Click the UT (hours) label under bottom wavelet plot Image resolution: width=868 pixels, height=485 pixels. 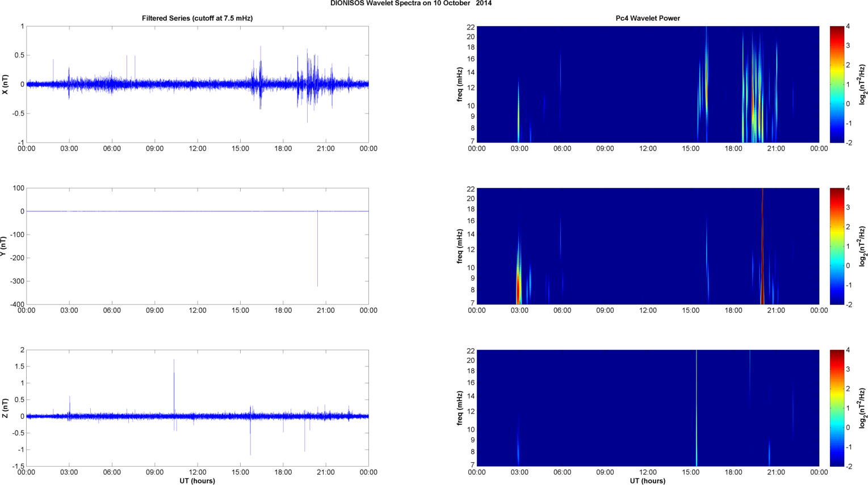click(648, 481)
